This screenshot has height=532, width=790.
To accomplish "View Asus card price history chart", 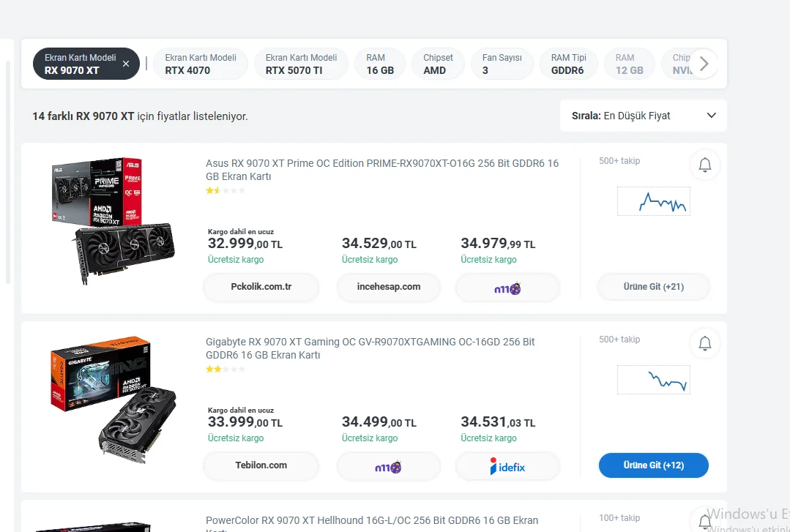I will pyautogui.click(x=653, y=201).
